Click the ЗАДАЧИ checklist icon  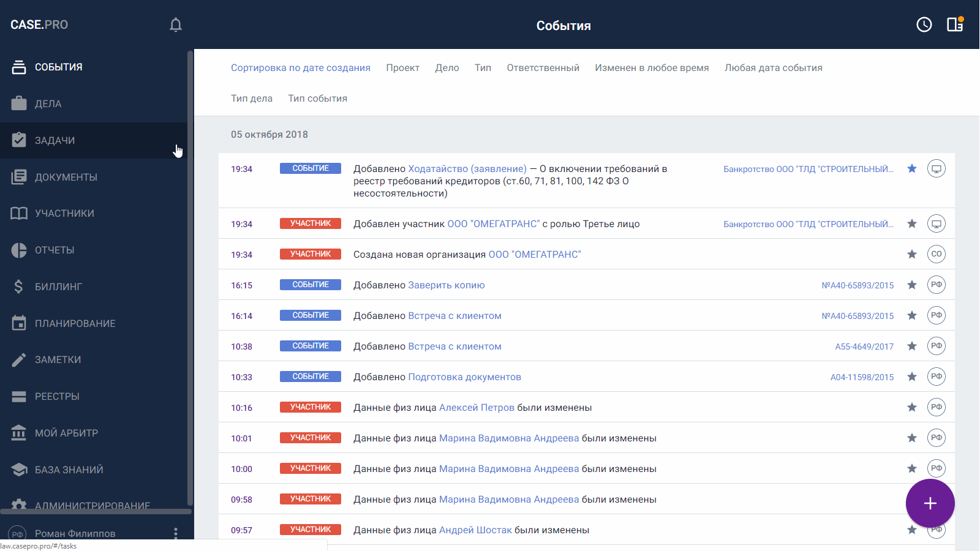19,140
